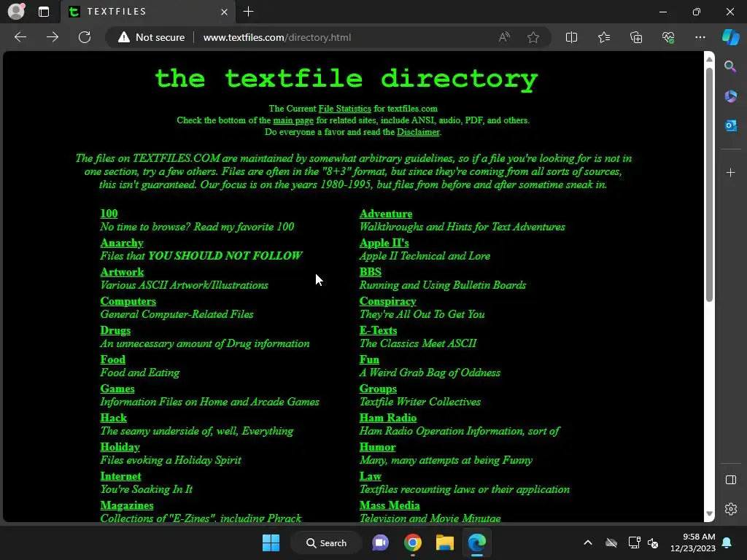Open the Favorites list

click(603, 37)
